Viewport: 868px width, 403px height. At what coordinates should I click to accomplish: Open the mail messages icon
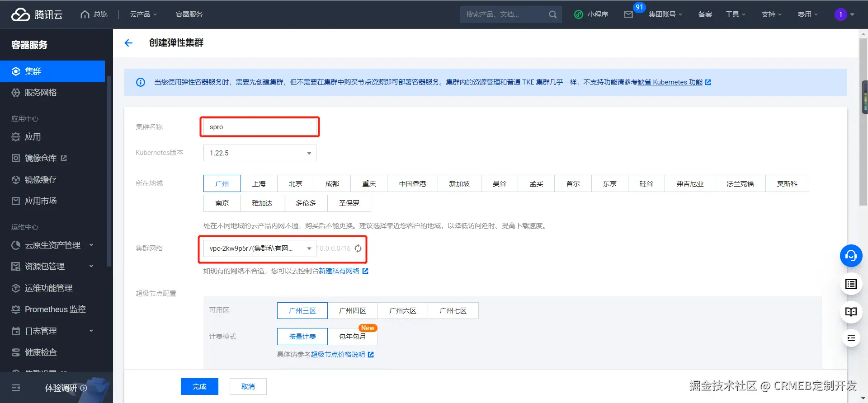point(628,14)
